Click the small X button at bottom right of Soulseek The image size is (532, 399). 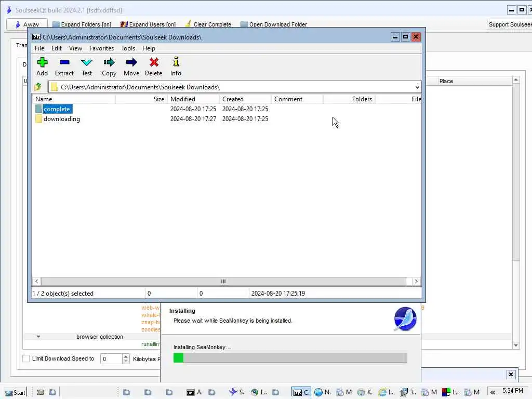point(511,374)
